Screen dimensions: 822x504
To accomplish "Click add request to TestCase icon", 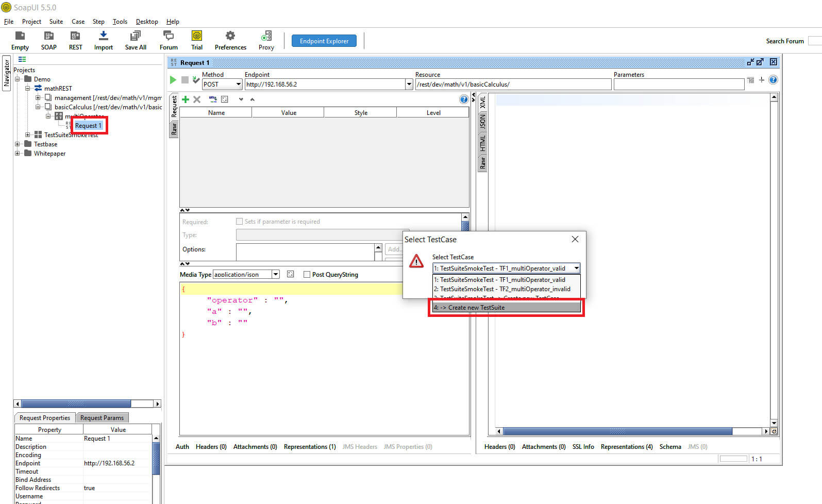I will click(x=196, y=80).
